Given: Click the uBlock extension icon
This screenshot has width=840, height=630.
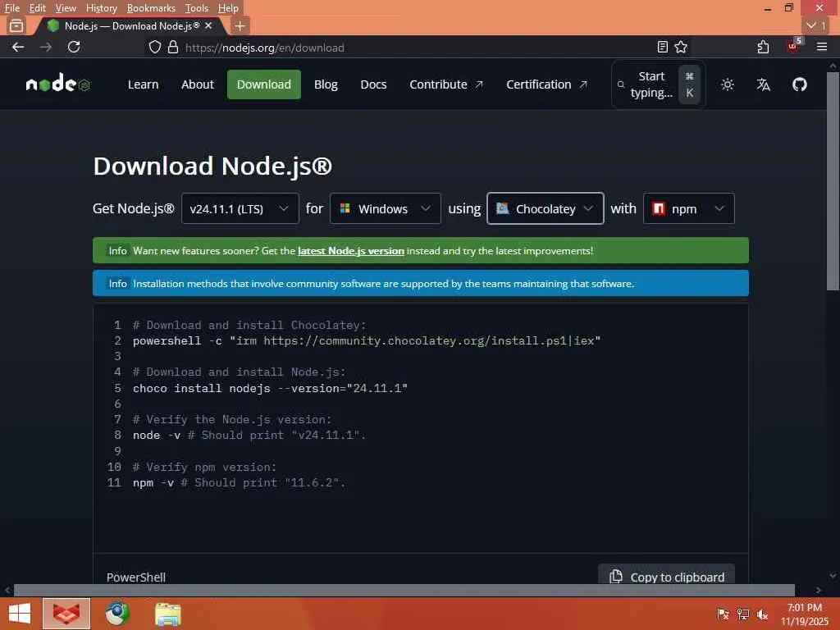Looking at the screenshot, I should point(793,46).
